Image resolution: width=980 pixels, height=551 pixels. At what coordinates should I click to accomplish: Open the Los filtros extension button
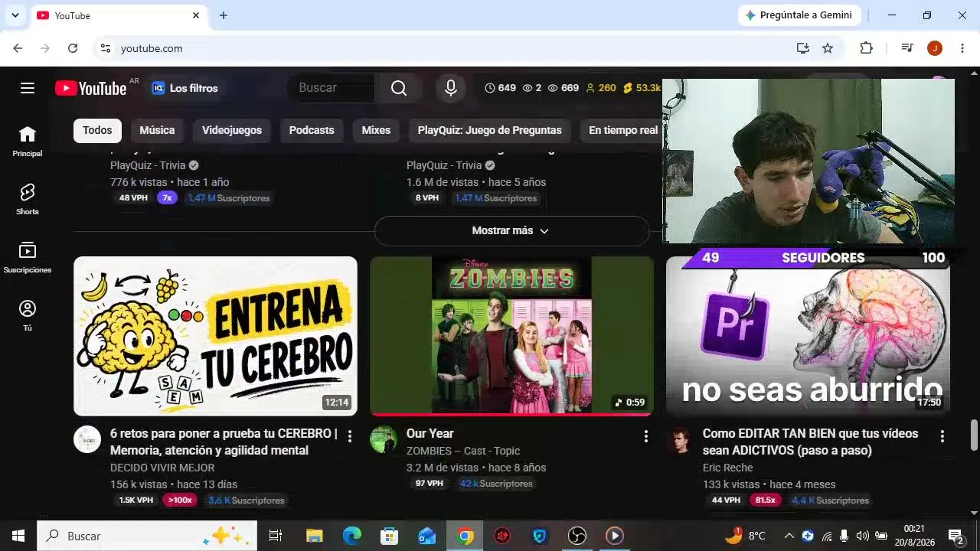185,88
